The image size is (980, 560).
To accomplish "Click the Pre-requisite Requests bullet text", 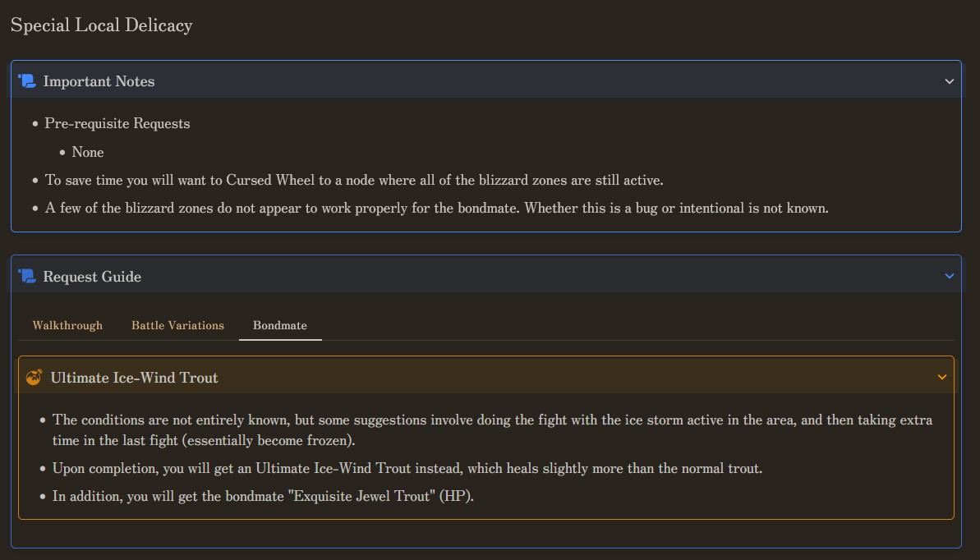I will 117,124.
